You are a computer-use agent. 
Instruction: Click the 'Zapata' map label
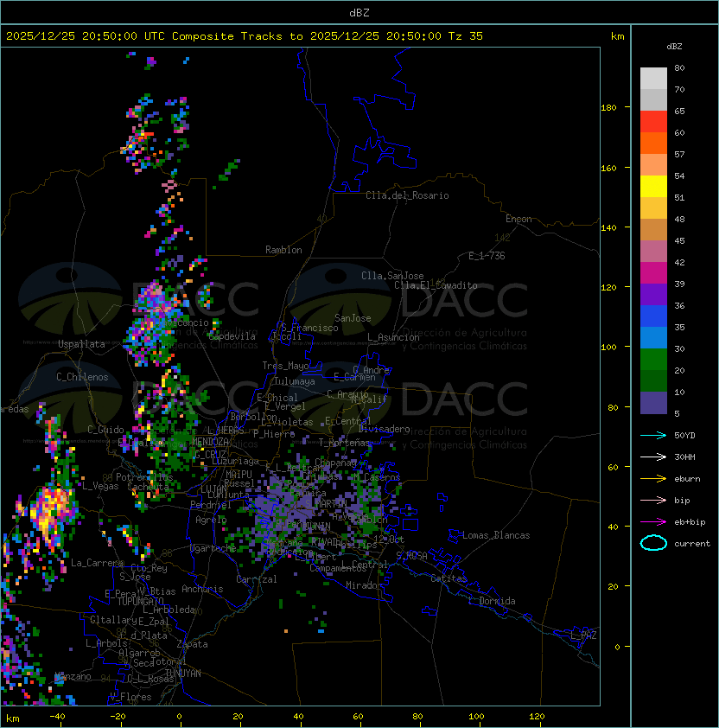(192, 644)
